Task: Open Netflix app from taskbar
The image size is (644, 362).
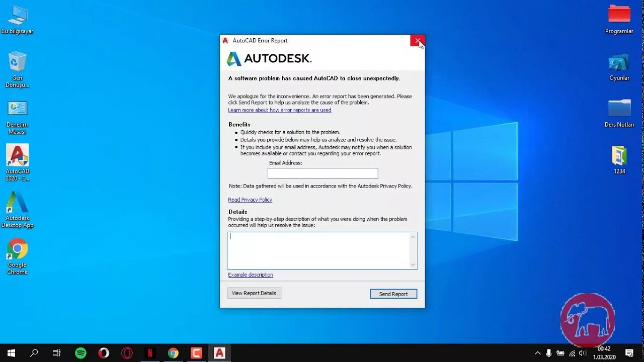Action: (x=150, y=353)
